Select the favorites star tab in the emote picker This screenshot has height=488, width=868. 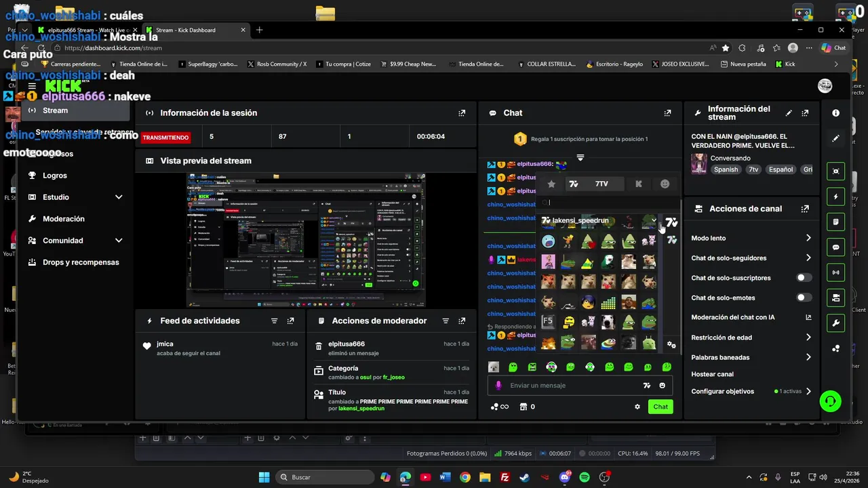[551, 184]
